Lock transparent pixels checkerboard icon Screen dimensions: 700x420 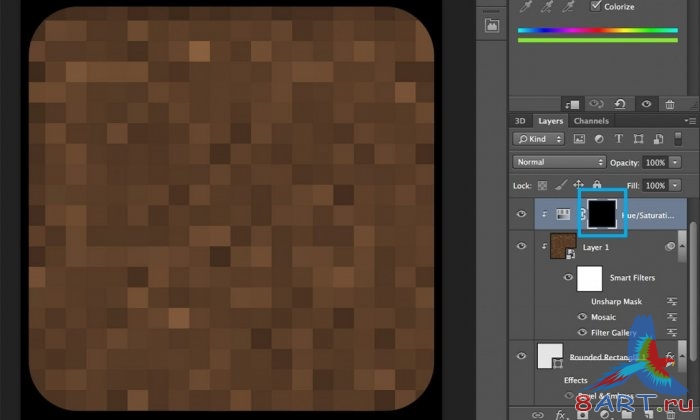542,185
